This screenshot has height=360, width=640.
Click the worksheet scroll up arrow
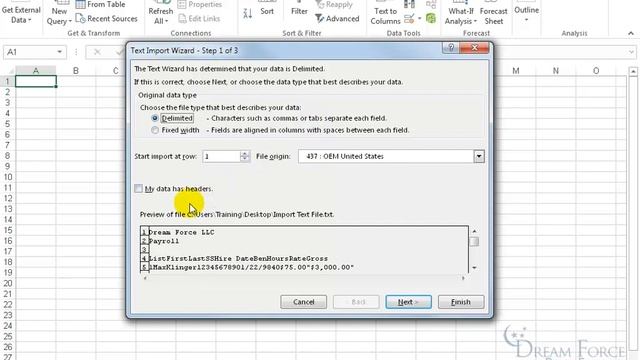pos(633,71)
